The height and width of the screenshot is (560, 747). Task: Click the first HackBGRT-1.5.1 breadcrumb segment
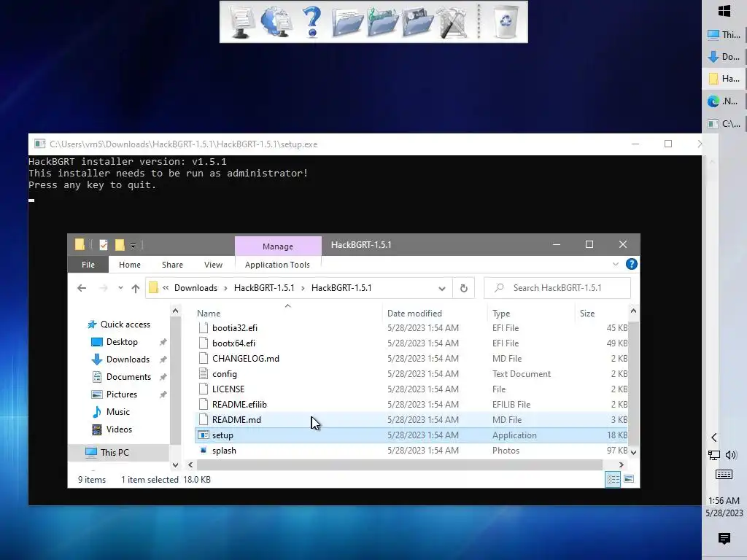pos(264,288)
